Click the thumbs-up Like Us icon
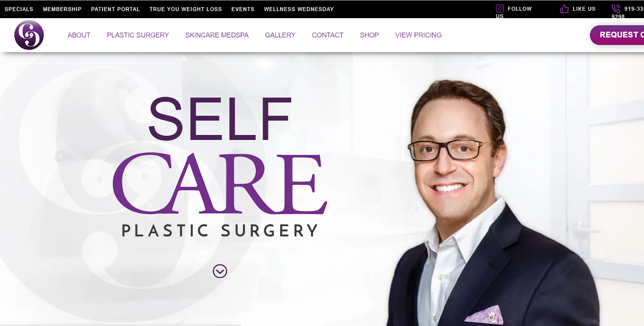644x326 pixels. [x=564, y=9]
